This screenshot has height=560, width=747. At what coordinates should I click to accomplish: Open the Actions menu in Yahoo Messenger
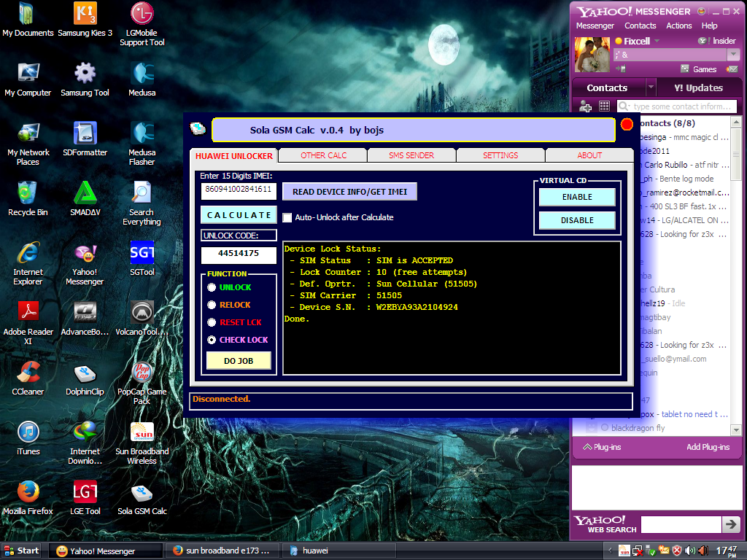tap(678, 26)
